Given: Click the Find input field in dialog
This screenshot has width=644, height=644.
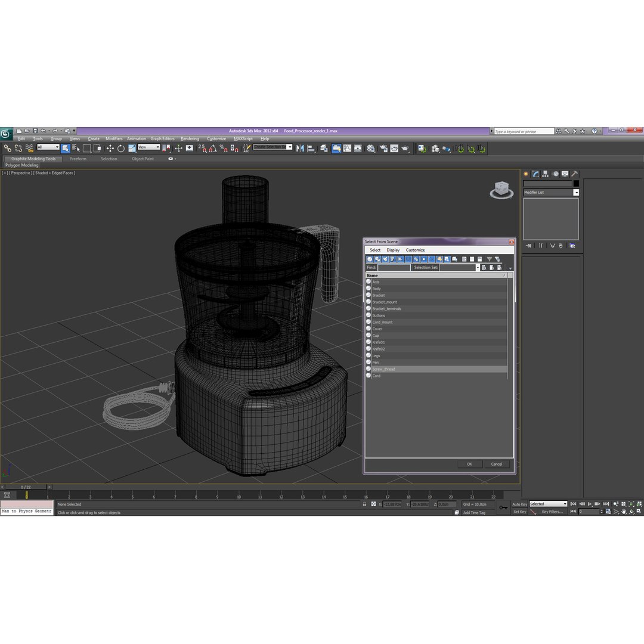Looking at the screenshot, I should click(394, 267).
